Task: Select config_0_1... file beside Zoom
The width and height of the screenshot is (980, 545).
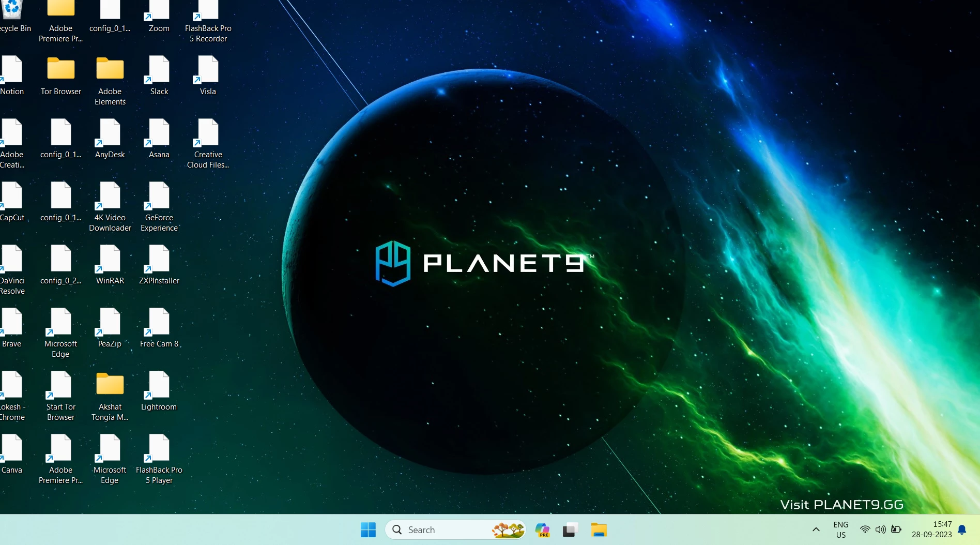Action: (110, 17)
